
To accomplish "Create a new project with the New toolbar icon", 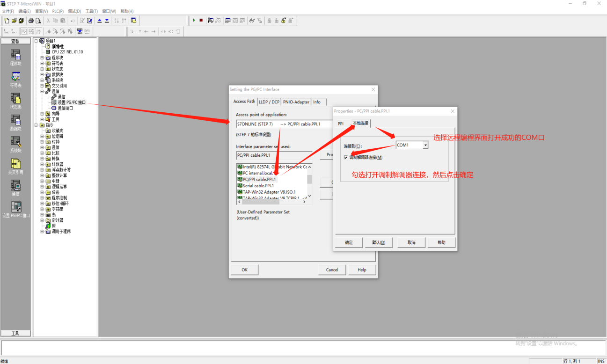I will coord(7,21).
